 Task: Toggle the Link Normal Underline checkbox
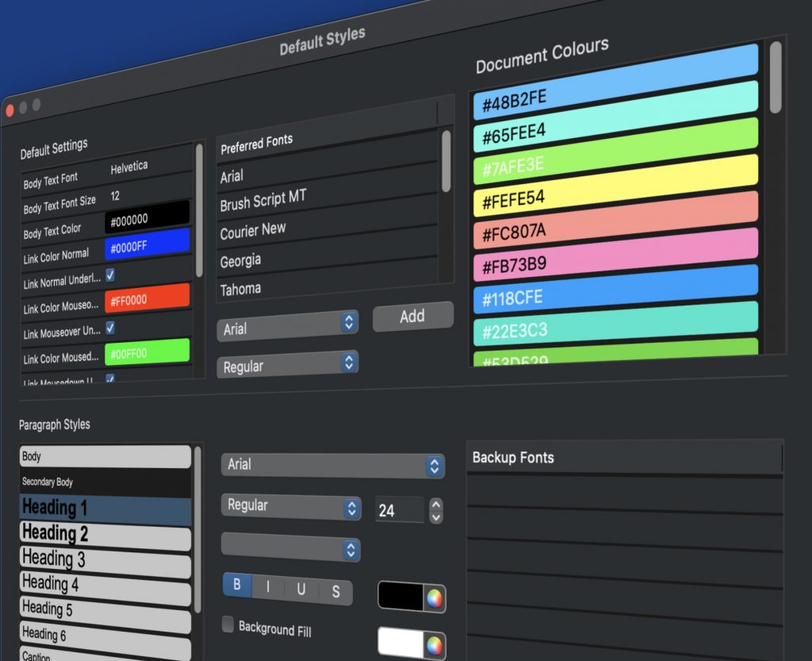click(110, 275)
